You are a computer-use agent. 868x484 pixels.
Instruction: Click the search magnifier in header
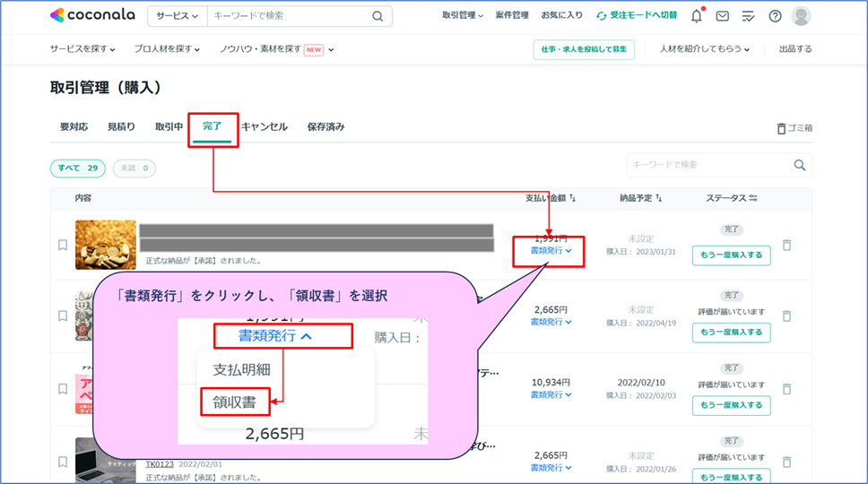378,16
